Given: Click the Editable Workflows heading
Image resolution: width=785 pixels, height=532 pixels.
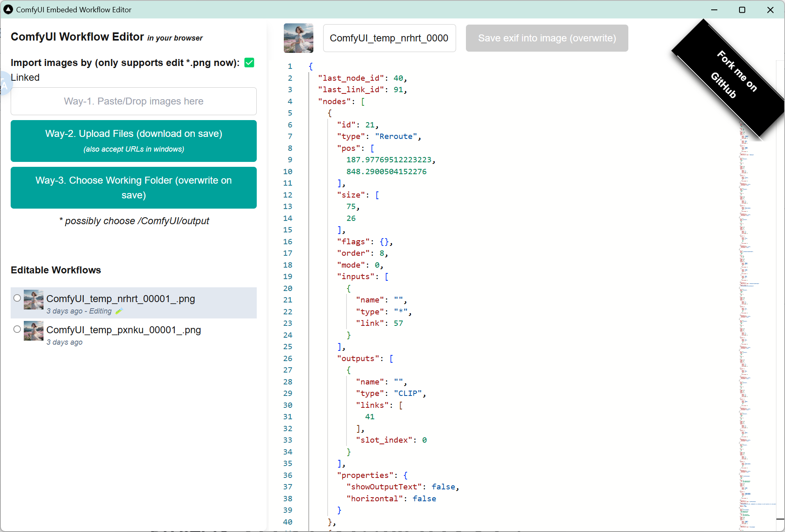Looking at the screenshot, I should pos(56,270).
